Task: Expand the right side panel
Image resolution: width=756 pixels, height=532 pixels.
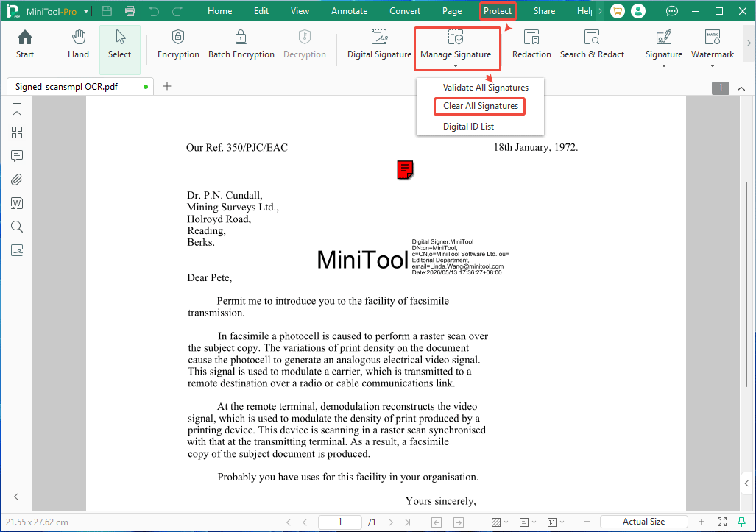Action: [x=747, y=483]
